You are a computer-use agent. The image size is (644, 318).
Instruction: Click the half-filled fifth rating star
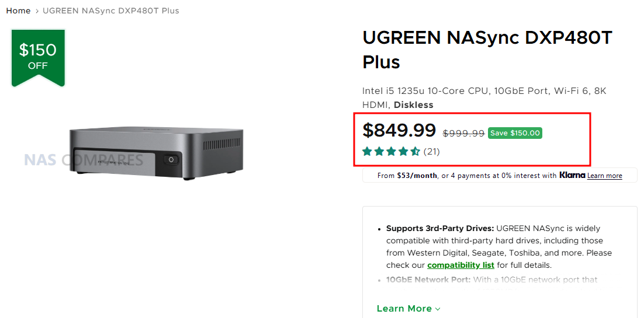tap(415, 152)
